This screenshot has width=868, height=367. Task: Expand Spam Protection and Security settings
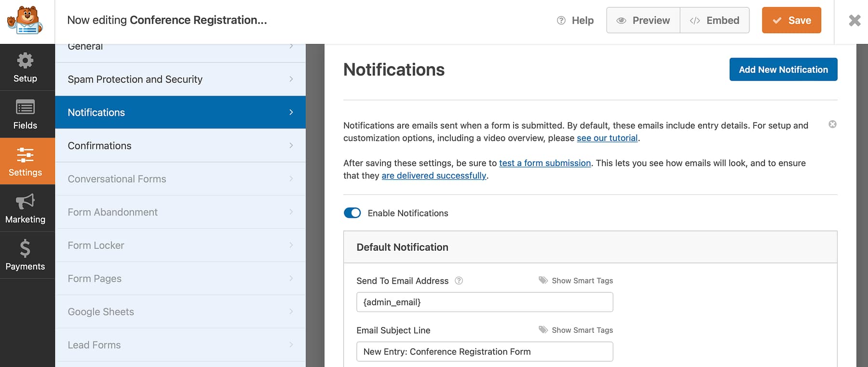click(x=180, y=79)
